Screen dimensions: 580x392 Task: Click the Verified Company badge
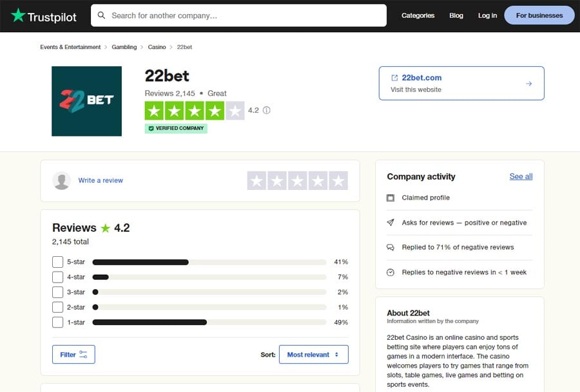[176, 128]
